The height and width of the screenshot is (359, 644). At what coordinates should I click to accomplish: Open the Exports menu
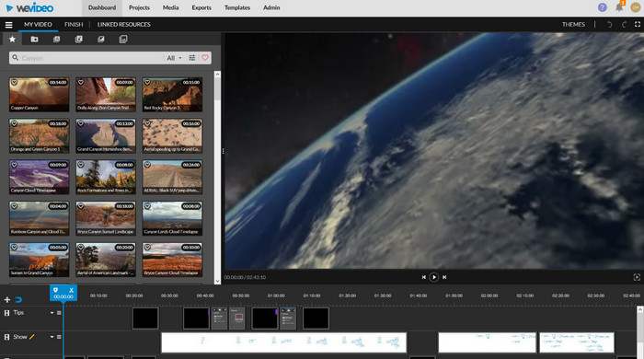(201, 7)
